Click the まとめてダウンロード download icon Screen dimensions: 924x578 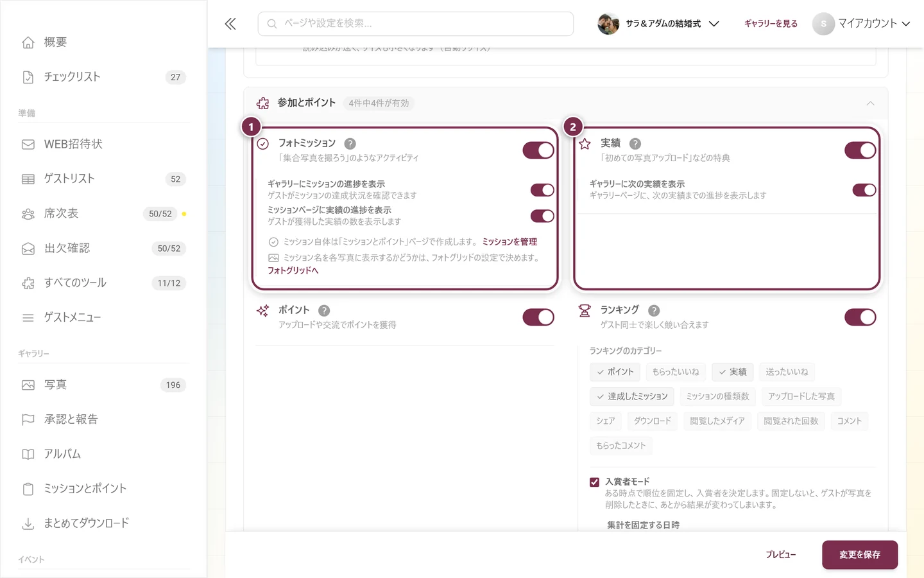28,524
